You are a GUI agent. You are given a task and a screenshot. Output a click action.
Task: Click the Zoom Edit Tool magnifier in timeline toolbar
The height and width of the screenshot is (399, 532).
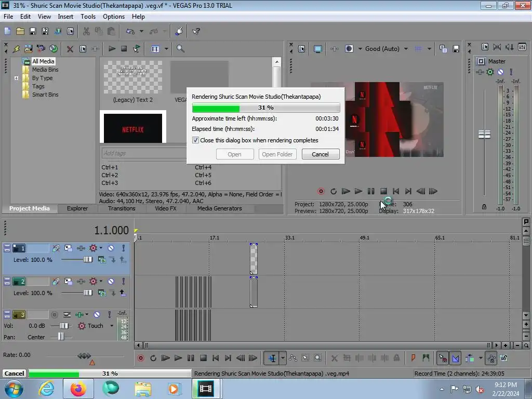[x=317, y=358]
